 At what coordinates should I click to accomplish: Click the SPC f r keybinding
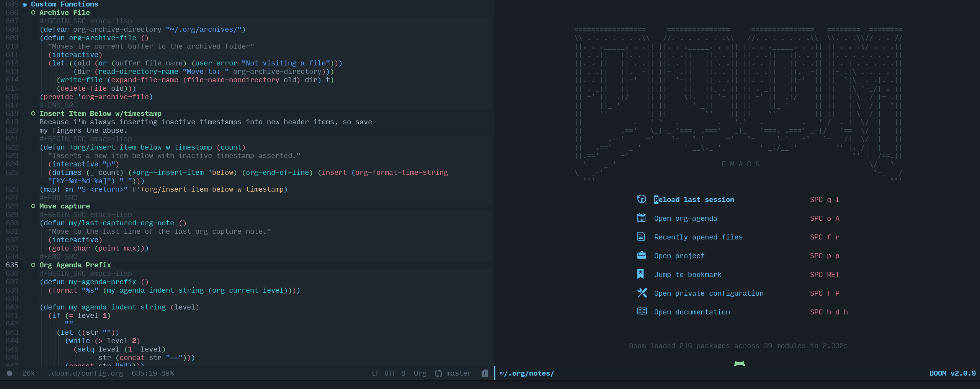pyautogui.click(x=825, y=237)
